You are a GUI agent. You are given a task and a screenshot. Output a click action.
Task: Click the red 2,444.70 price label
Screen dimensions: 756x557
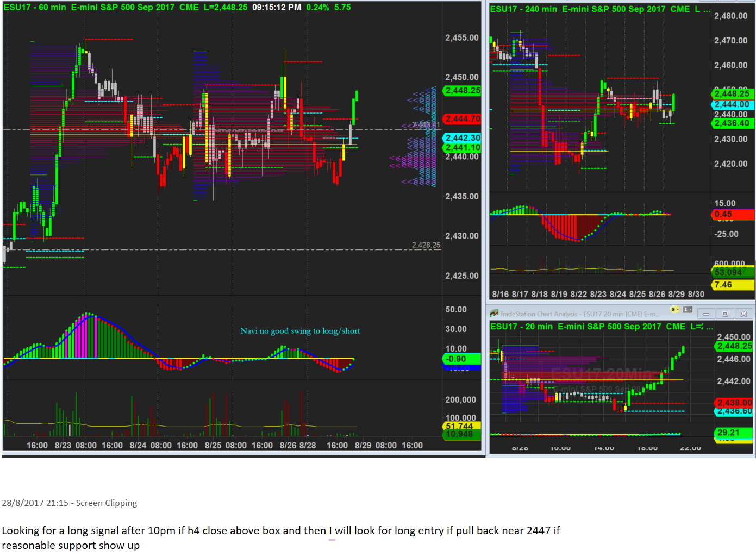point(463,118)
